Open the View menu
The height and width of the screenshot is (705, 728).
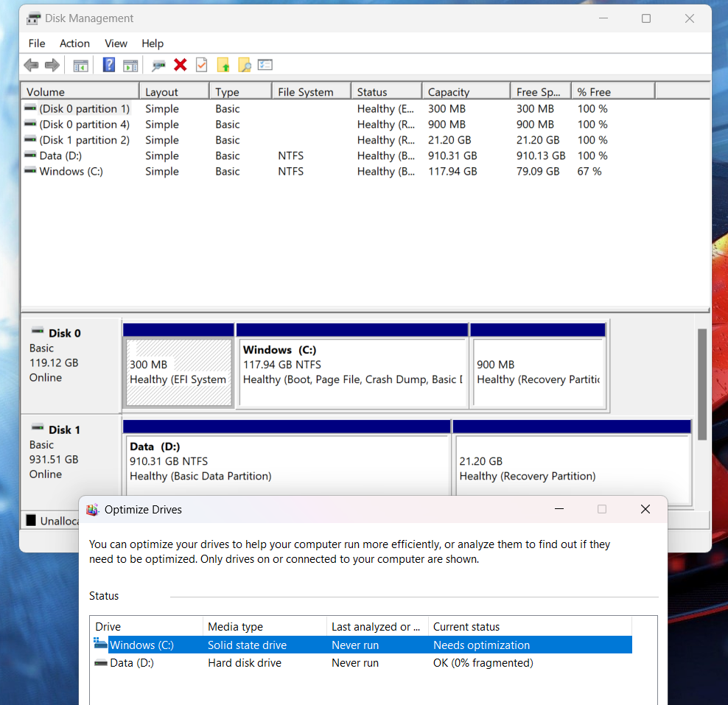pyautogui.click(x=116, y=43)
